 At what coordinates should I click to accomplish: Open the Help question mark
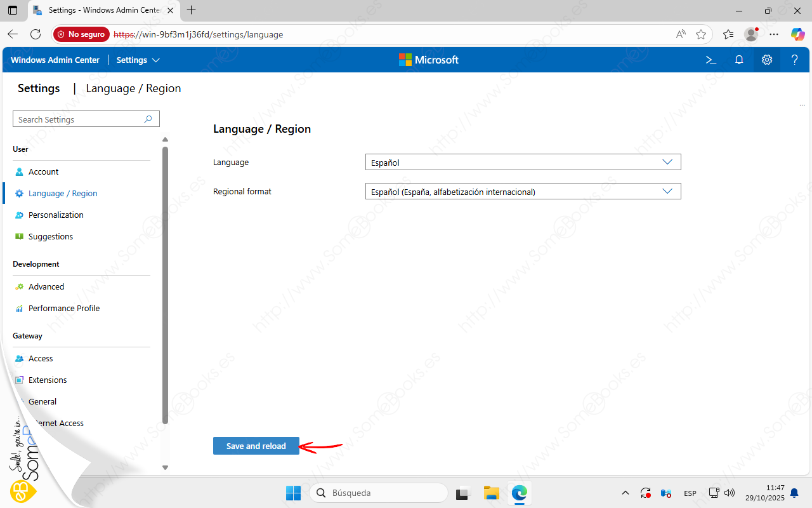pos(794,60)
